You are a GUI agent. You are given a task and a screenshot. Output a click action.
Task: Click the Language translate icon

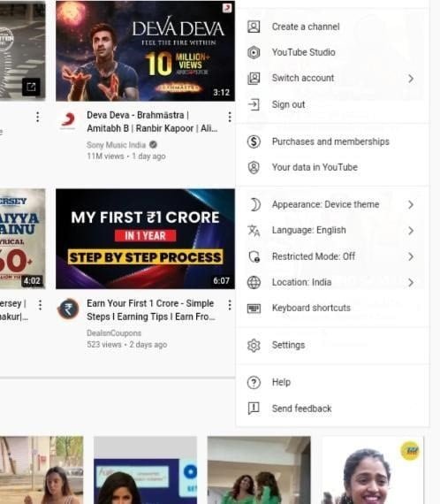coord(254,231)
